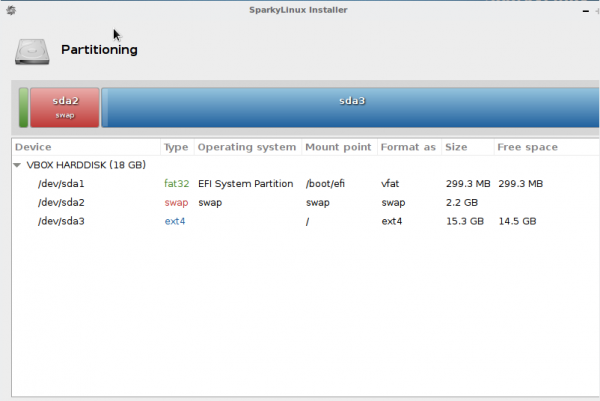
Task: Select the /dev/sda2 row
Action: click(x=305, y=202)
